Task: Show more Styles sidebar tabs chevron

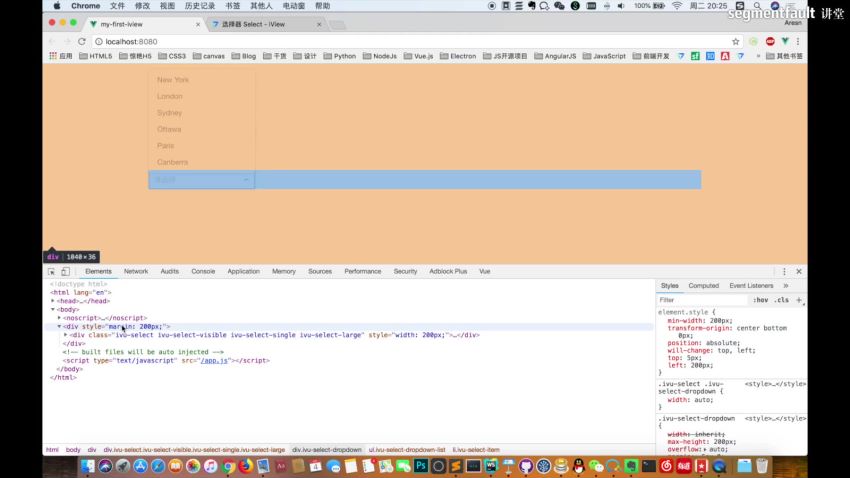Action: (785, 286)
